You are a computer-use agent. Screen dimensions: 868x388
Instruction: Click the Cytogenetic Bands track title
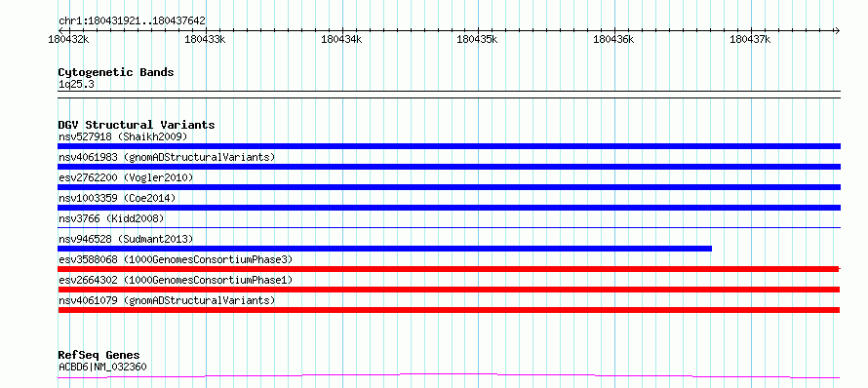tap(116, 72)
